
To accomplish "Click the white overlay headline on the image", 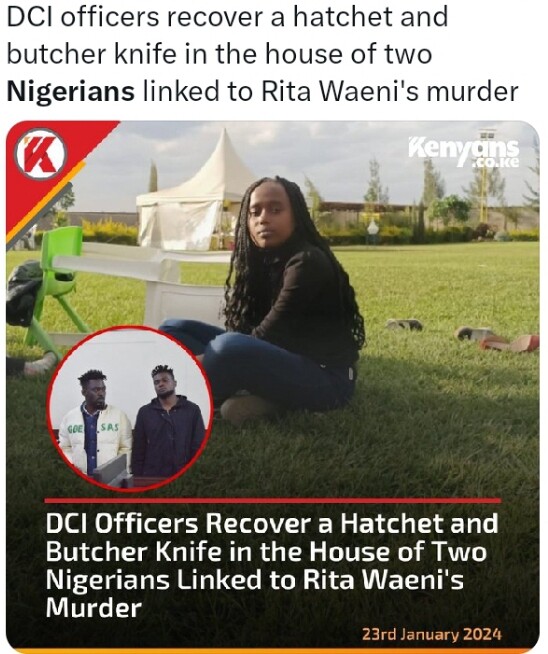I will pyautogui.click(x=271, y=566).
